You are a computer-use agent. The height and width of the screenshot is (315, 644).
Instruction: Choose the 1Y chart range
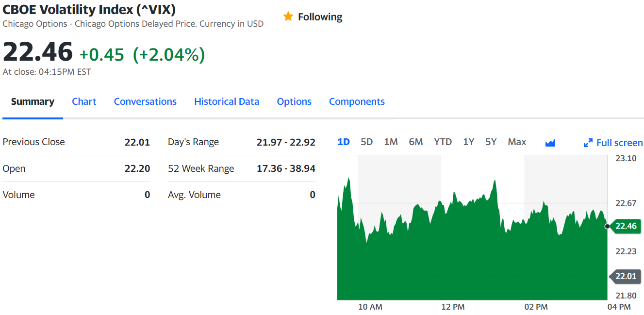tap(468, 142)
